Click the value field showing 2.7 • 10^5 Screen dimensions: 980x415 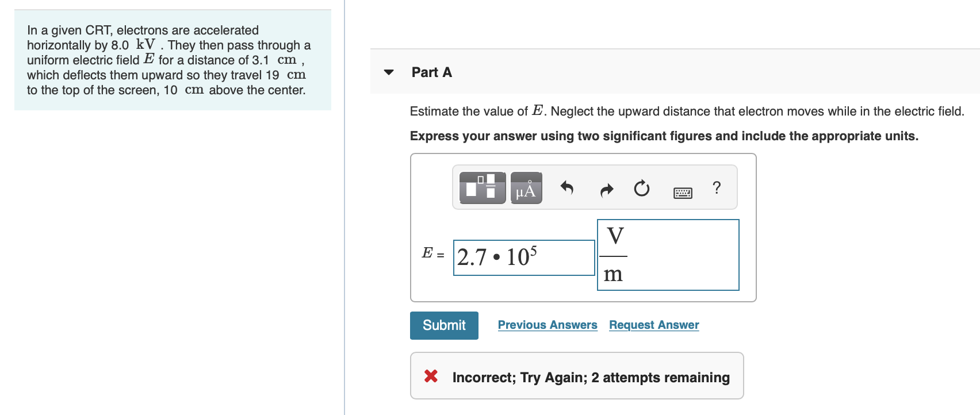click(x=524, y=258)
